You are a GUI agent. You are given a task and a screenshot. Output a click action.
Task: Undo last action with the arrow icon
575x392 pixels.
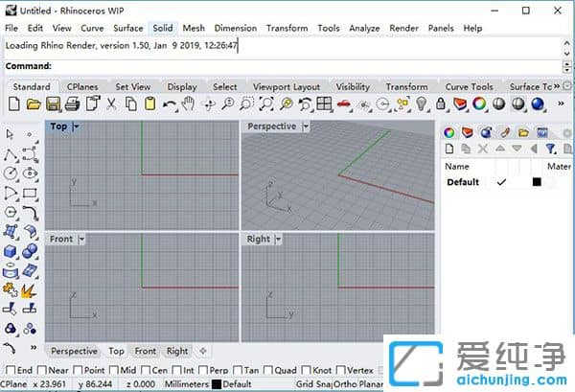tap(169, 104)
